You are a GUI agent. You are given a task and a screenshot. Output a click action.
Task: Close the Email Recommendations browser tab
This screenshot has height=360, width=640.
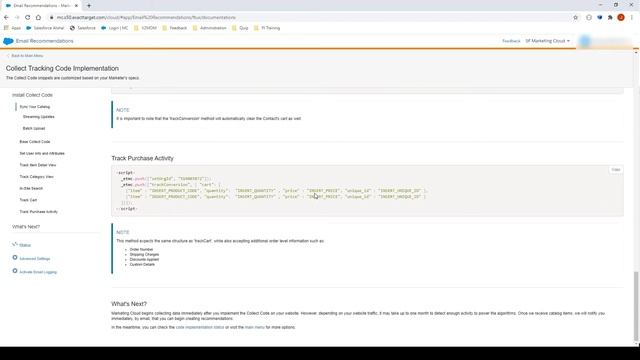tap(76, 6)
